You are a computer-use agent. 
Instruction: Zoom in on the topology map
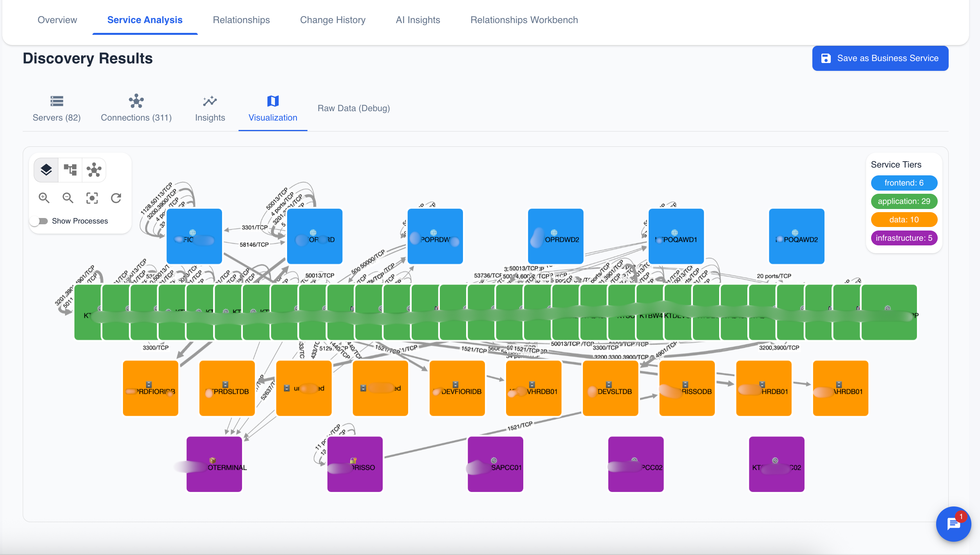coord(44,198)
